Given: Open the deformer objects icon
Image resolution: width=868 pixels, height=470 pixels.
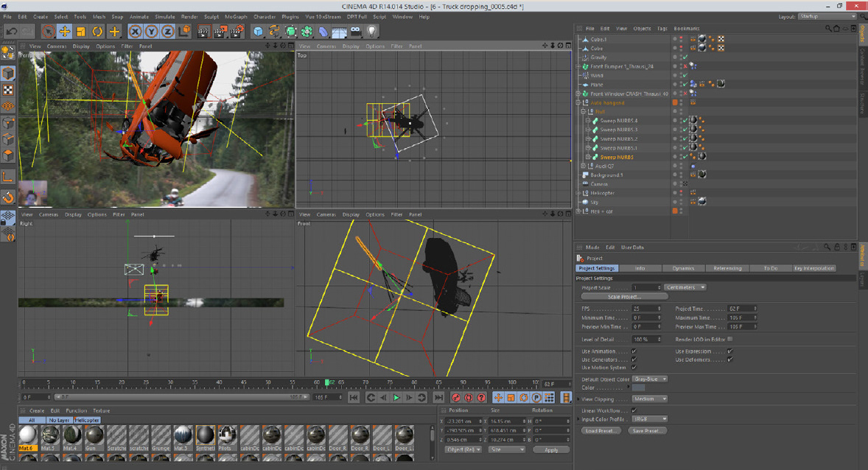Looking at the screenshot, I should pos(323,32).
